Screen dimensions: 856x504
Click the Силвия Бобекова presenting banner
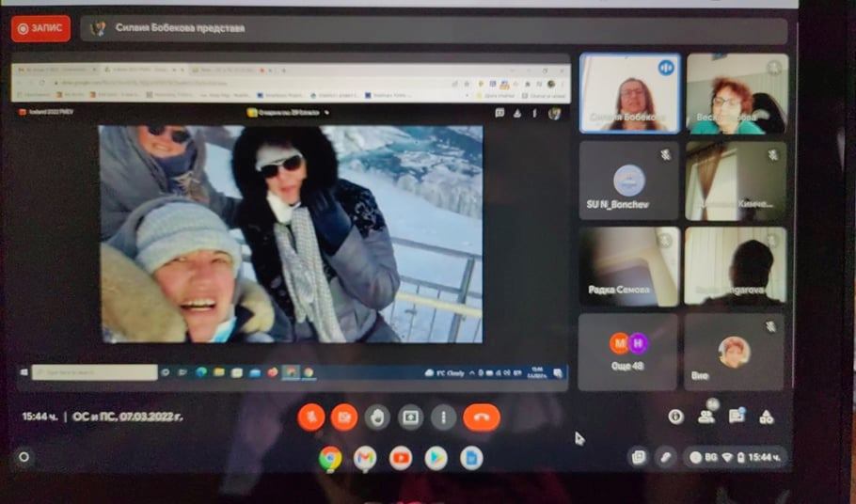point(433,29)
